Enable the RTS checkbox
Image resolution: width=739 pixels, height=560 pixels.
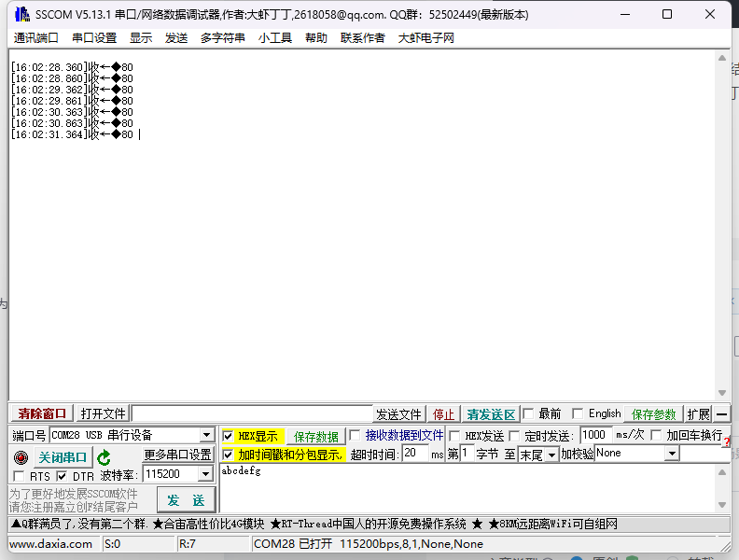tap(19, 476)
